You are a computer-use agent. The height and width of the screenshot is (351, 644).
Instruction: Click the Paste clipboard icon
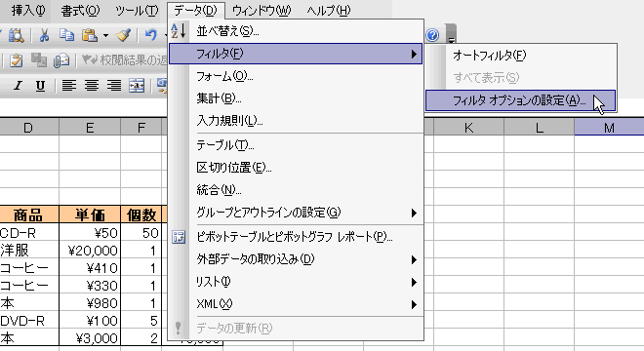pos(90,35)
